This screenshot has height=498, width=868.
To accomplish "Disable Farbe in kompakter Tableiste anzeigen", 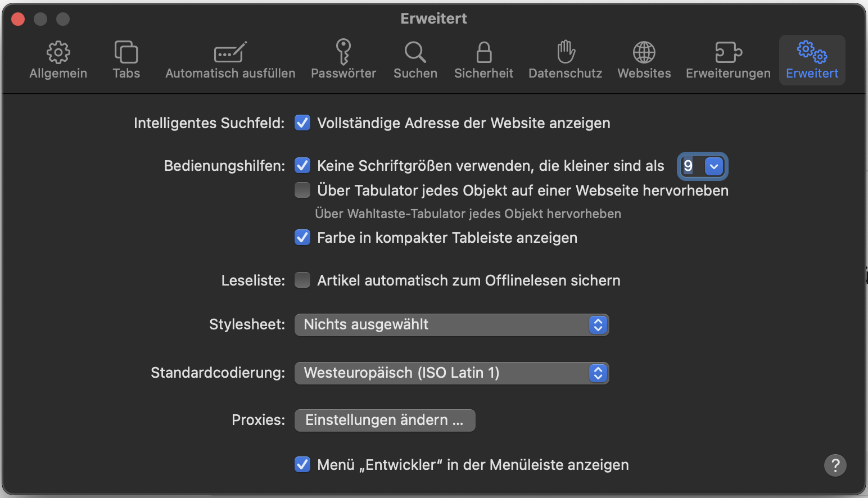I will click(x=302, y=237).
